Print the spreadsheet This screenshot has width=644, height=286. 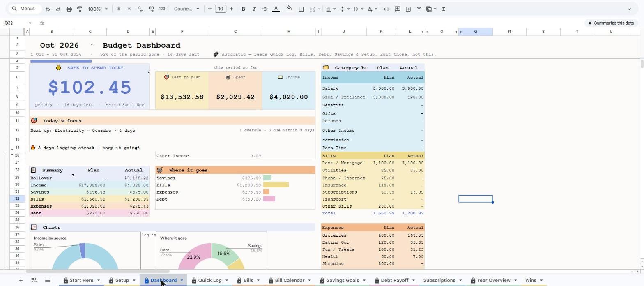pos(69,9)
